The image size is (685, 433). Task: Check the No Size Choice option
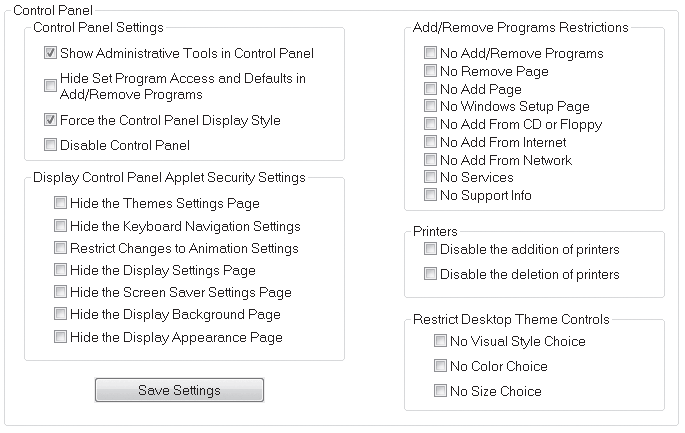[x=440, y=391]
